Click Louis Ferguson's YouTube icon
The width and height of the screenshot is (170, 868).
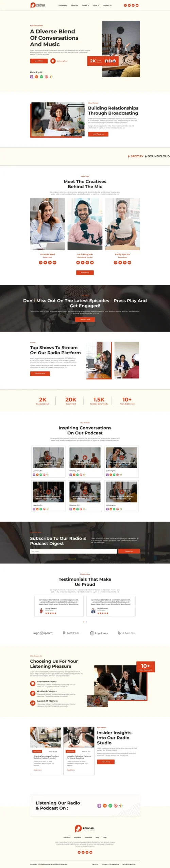[92, 262]
